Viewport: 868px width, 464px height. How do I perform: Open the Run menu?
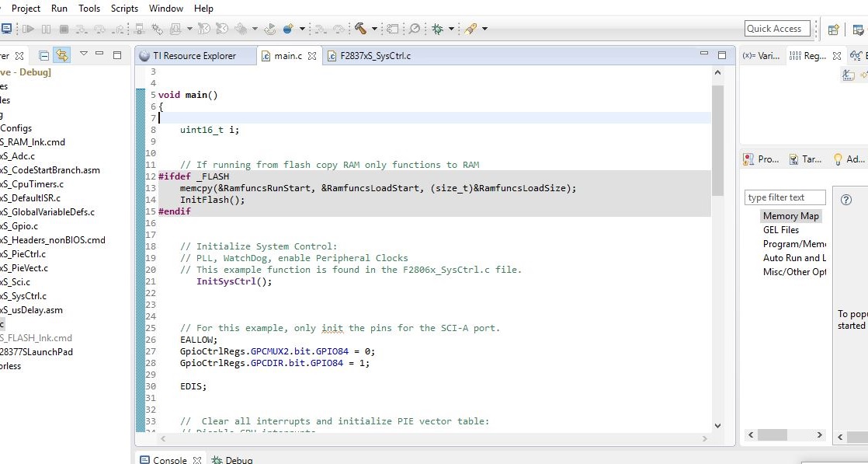click(59, 9)
